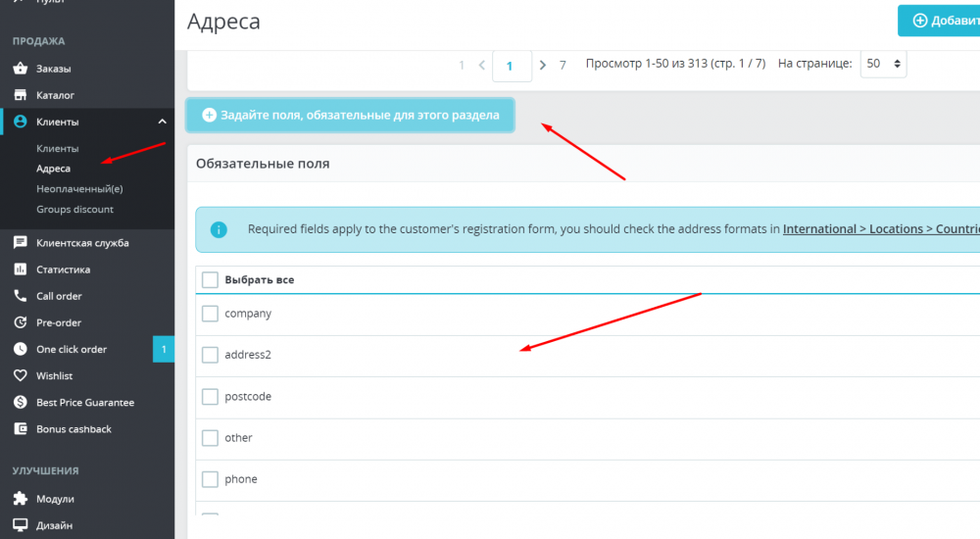Image resolution: width=980 pixels, height=539 pixels.
Task: Collapse the Клиенты menu chevron
Action: click(162, 122)
